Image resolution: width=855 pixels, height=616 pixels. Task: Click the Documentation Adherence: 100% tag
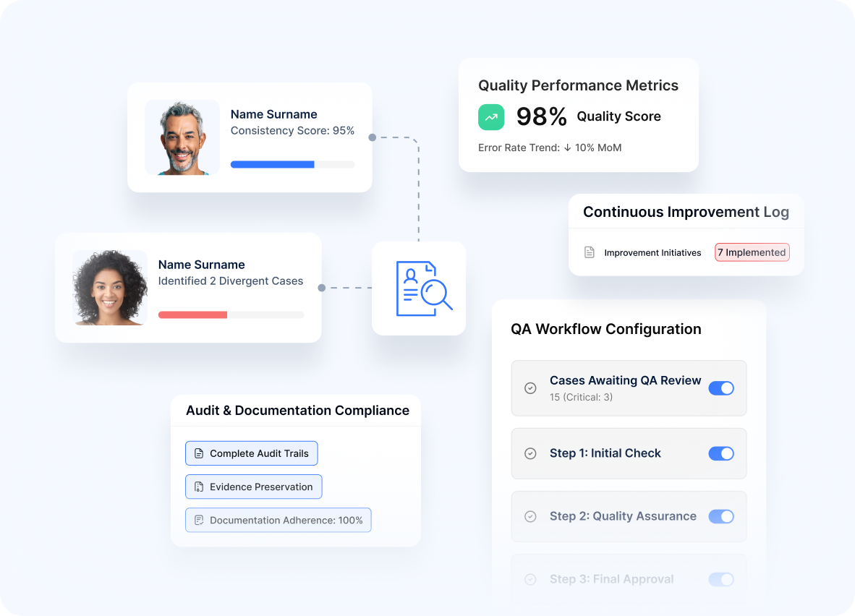278,520
